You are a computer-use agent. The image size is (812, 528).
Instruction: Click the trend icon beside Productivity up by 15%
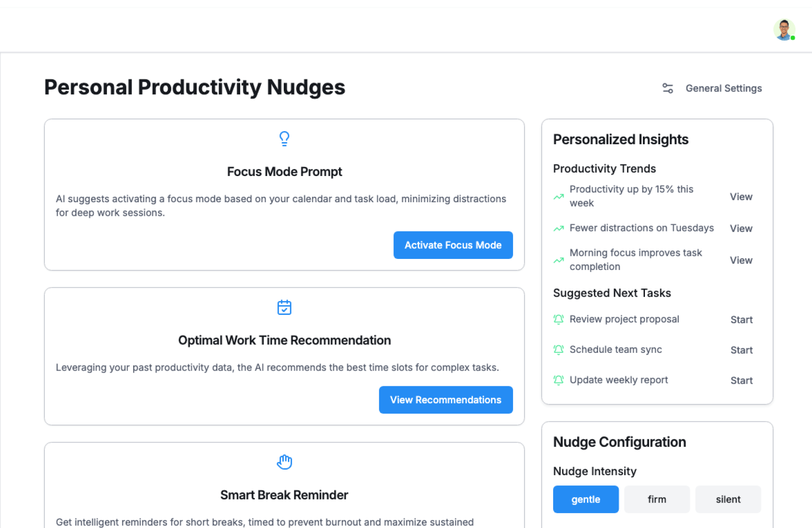click(x=559, y=196)
